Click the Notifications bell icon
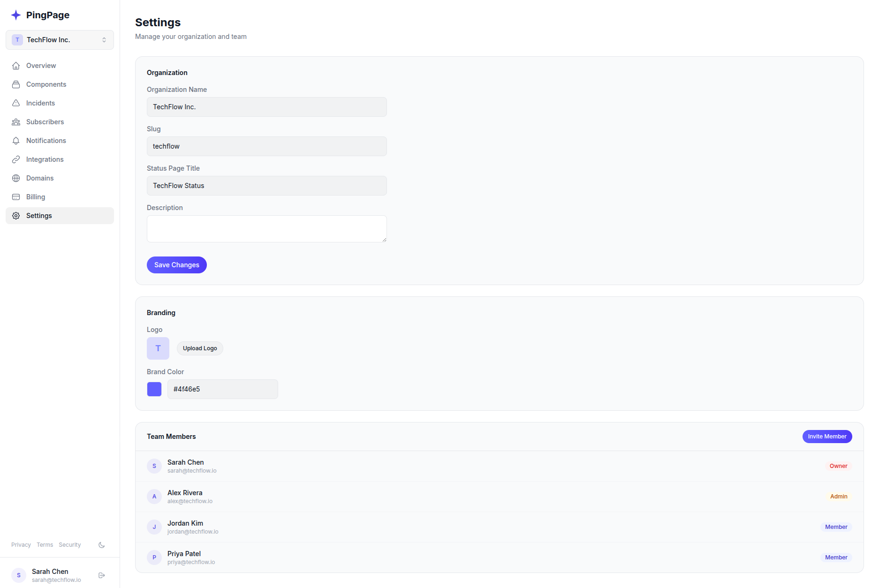This screenshot has height=588, width=879. click(16, 141)
